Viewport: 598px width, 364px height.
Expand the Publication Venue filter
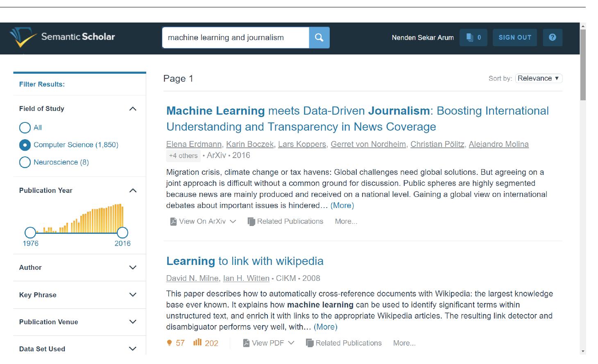point(132,322)
